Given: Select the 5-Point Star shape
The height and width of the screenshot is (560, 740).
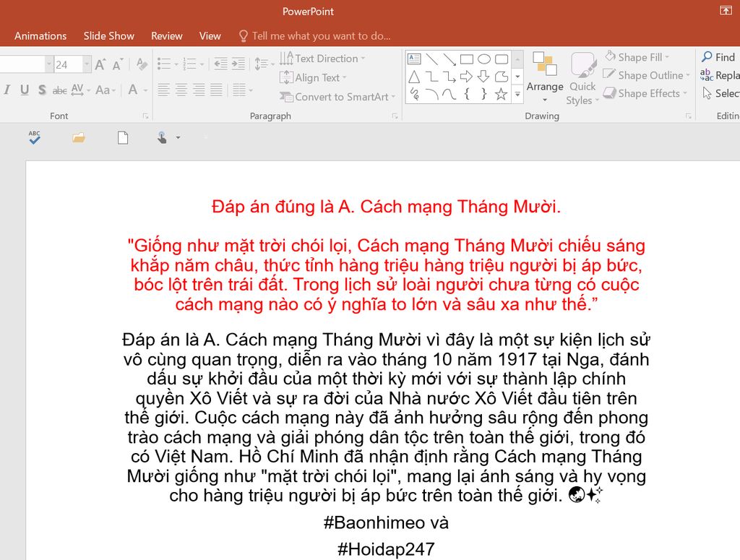Looking at the screenshot, I should [x=502, y=94].
